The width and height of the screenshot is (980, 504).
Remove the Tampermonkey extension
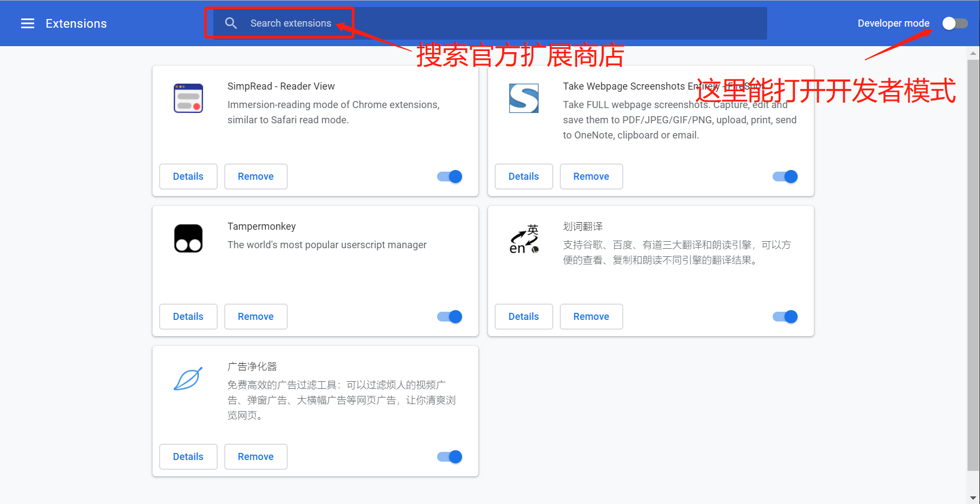point(256,317)
